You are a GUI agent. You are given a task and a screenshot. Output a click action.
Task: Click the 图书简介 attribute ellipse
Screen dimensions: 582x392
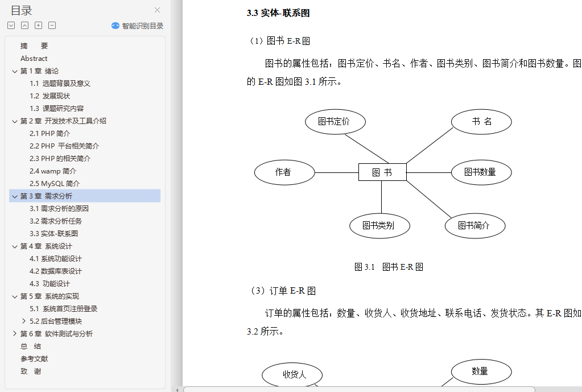pyautogui.click(x=475, y=226)
